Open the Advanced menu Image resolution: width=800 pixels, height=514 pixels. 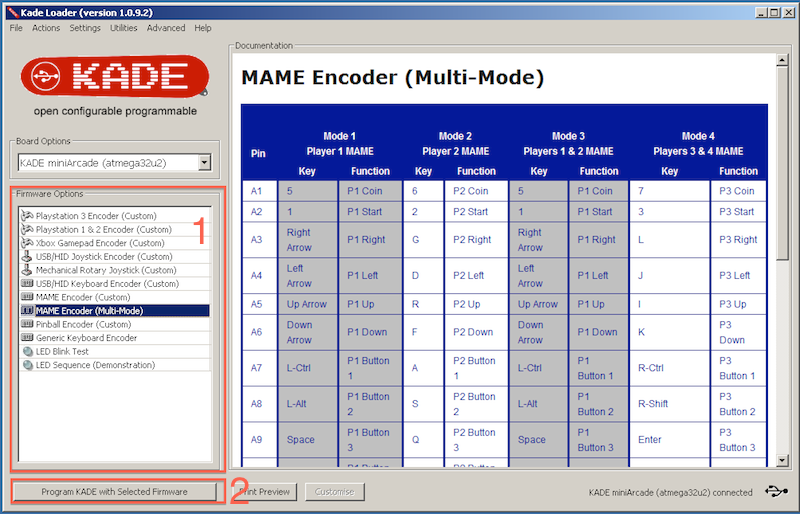(x=166, y=28)
